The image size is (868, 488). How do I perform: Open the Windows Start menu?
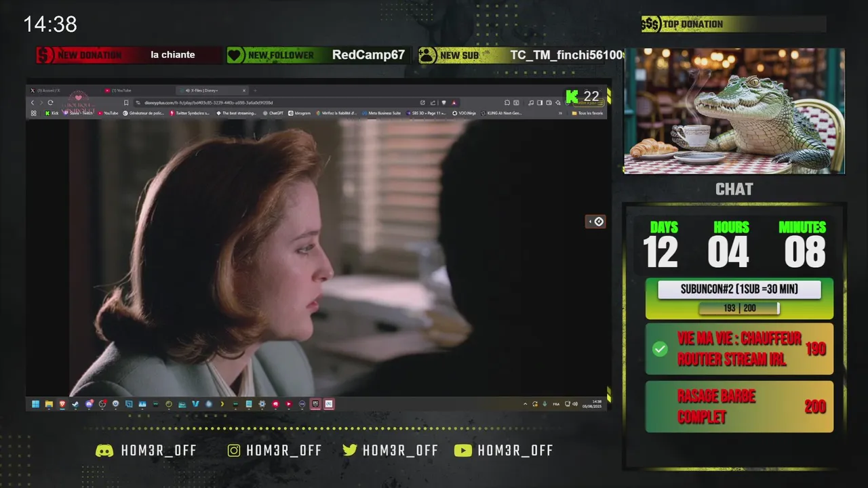pyautogui.click(x=35, y=404)
